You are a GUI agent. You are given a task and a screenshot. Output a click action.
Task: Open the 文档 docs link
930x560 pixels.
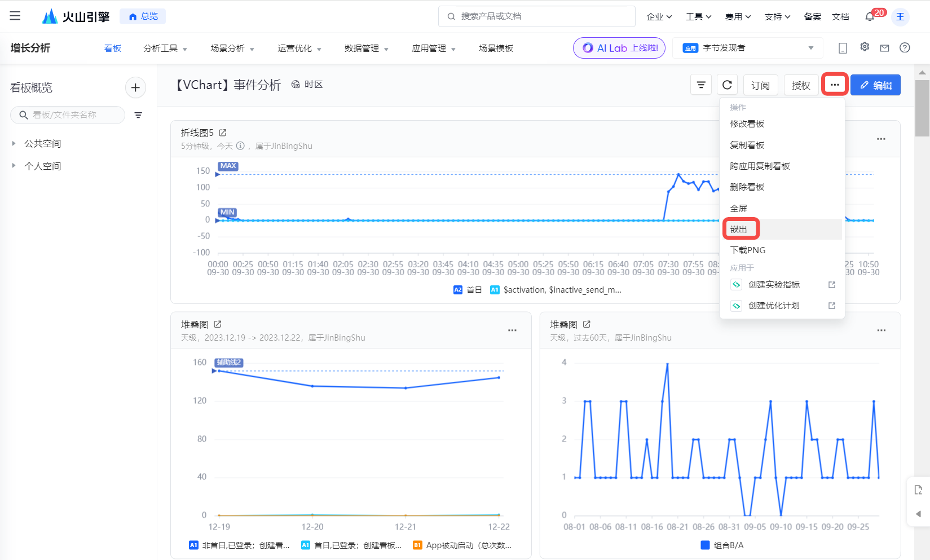[x=840, y=17]
